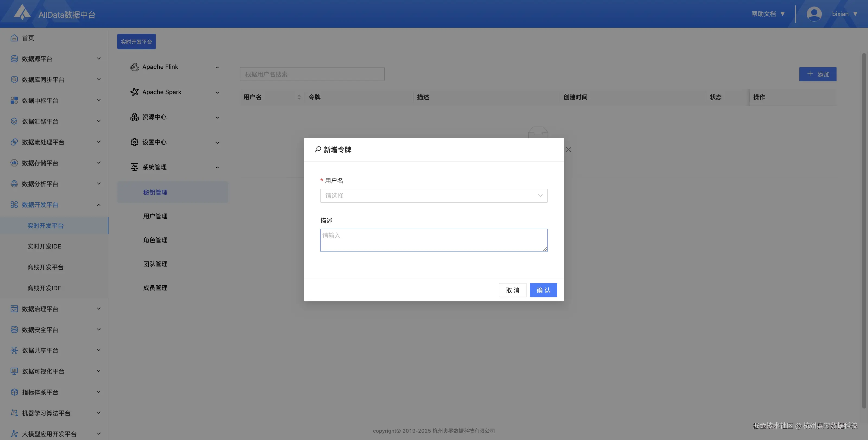The width and height of the screenshot is (868, 440).
Task: Open the 用户名 select dropdown
Action: pos(433,196)
